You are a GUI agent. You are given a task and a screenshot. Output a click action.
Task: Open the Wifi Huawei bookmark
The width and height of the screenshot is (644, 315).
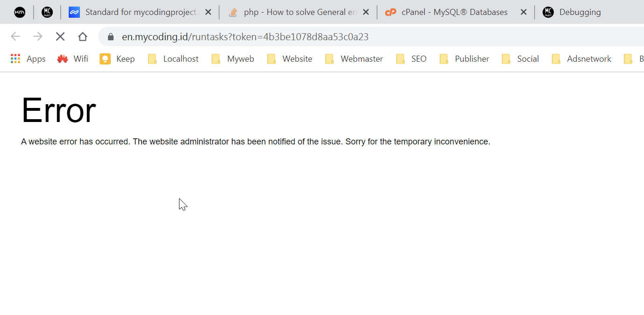pyautogui.click(x=72, y=59)
